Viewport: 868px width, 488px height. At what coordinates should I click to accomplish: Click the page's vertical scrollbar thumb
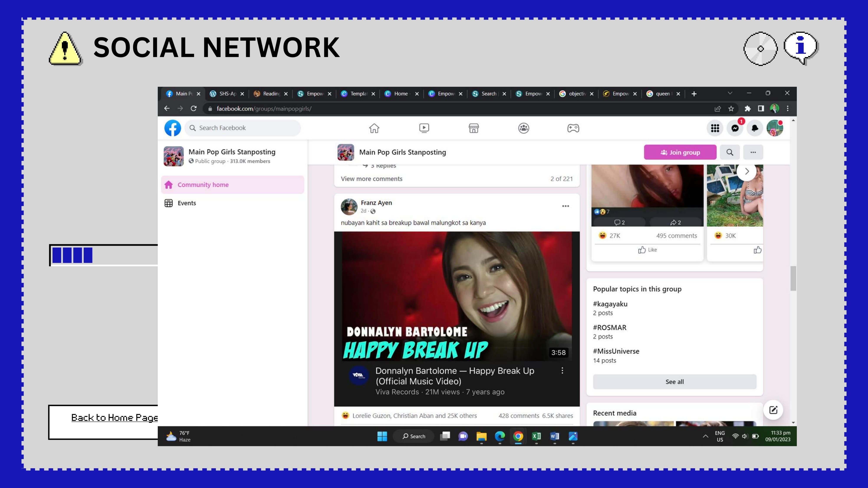[x=793, y=278]
